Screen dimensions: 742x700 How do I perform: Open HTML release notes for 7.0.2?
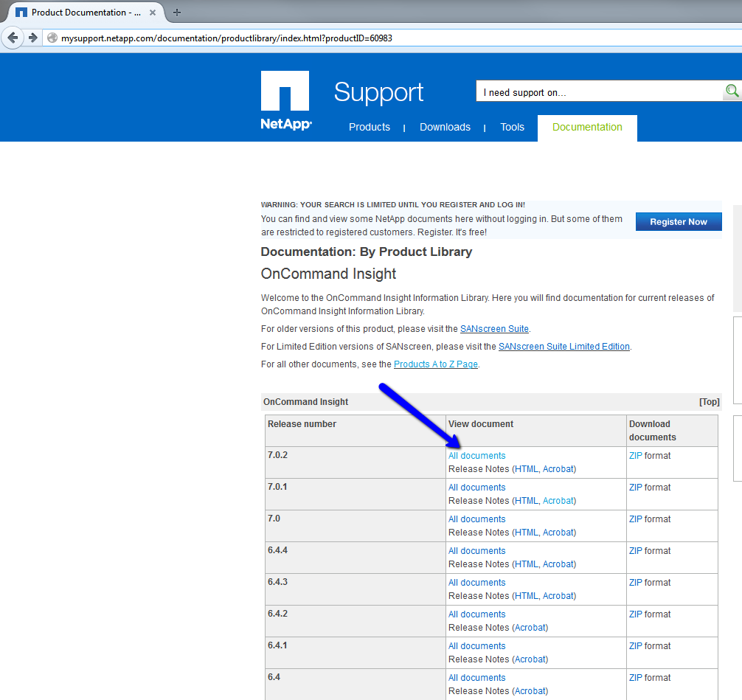526,468
